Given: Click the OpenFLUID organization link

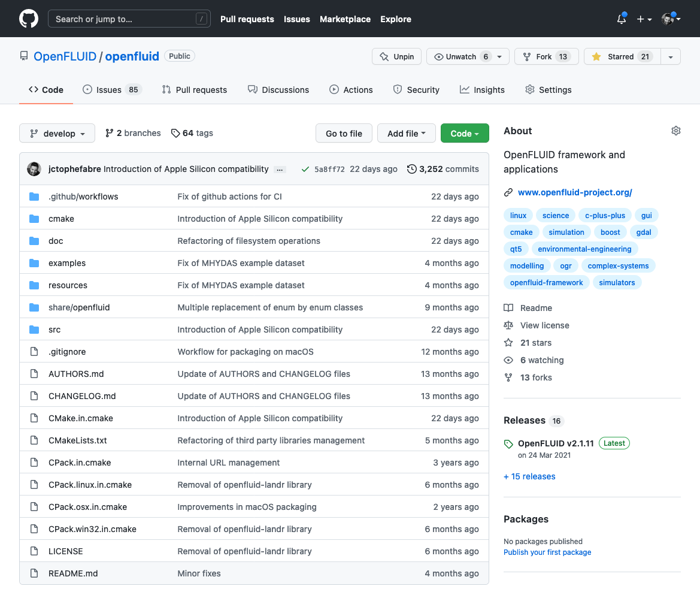Looking at the screenshot, I should point(65,56).
